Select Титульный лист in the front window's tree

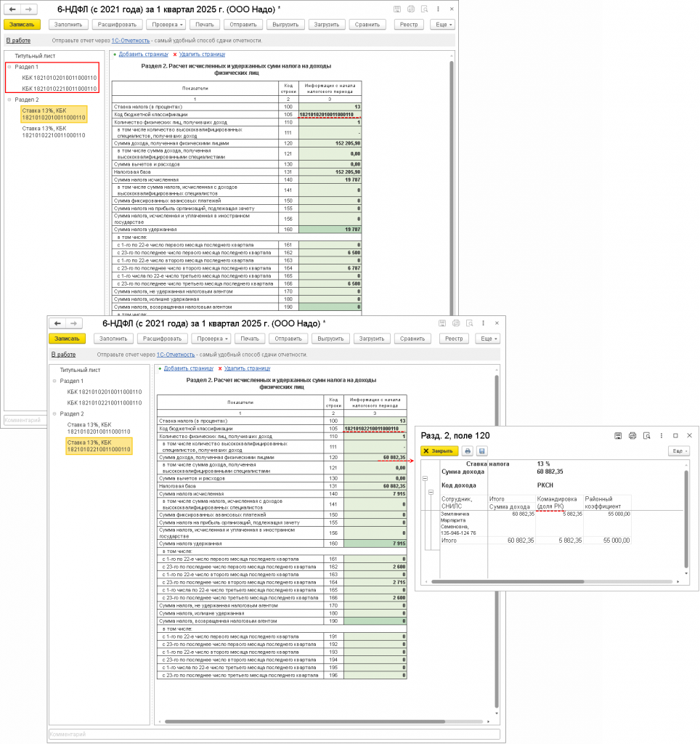point(80,370)
